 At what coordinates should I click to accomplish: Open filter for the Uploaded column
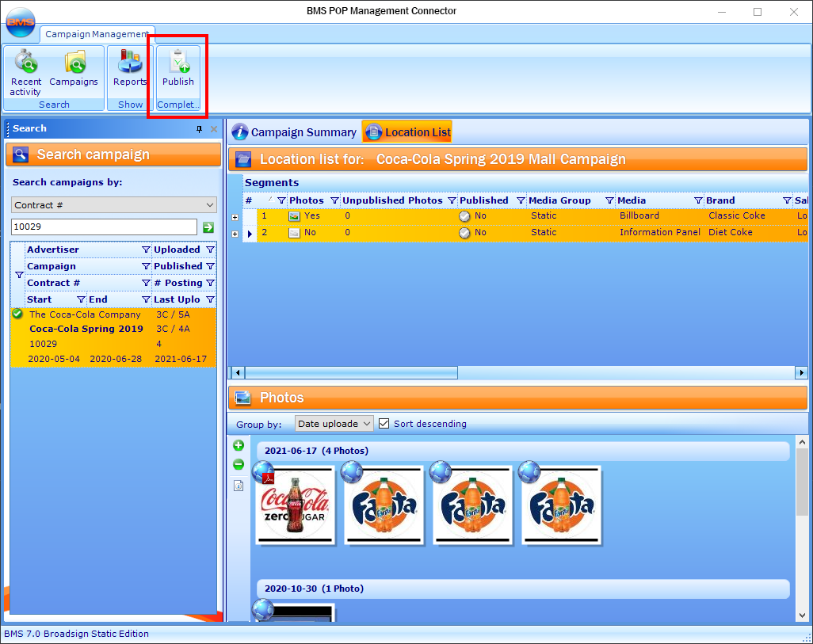[211, 250]
